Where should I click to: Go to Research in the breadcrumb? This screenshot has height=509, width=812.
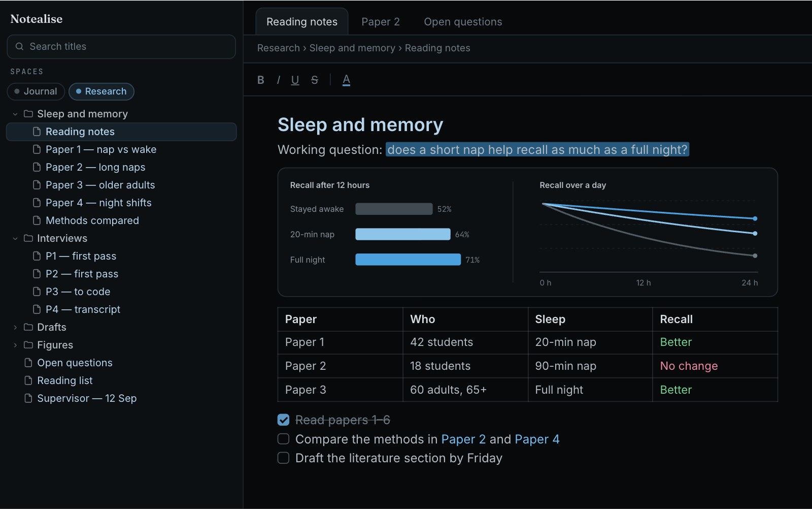(279, 48)
